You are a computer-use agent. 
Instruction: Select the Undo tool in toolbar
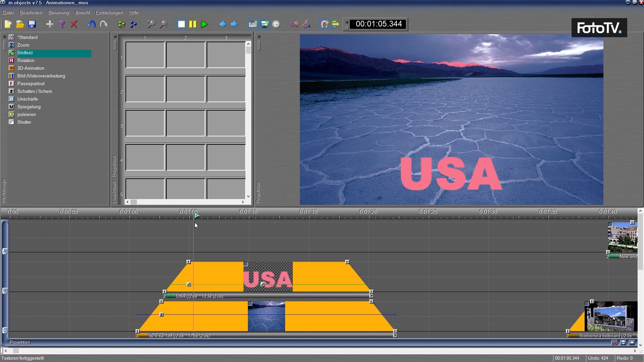point(92,24)
